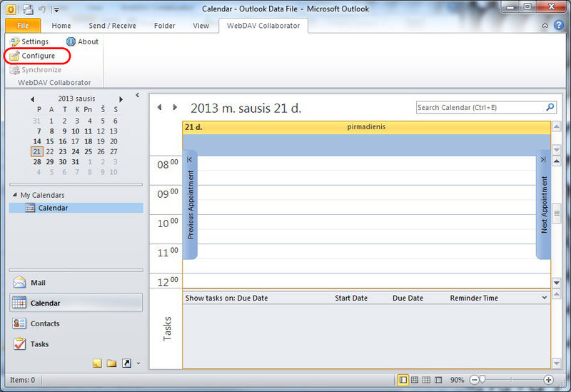Click the Send/Receive quick access icon
Screen dimensions: 571x392
pos(29,9)
